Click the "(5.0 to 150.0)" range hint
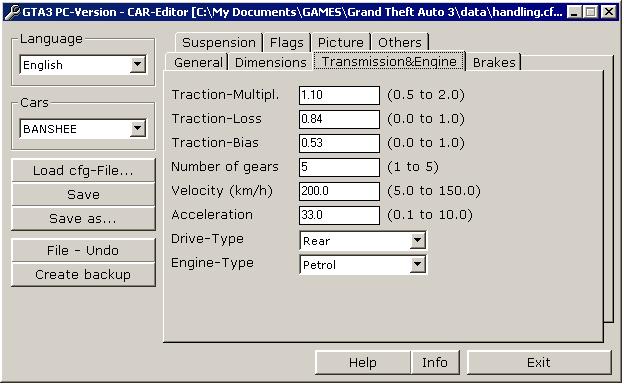Screen dimensions: 624x385 tap(434, 191)
